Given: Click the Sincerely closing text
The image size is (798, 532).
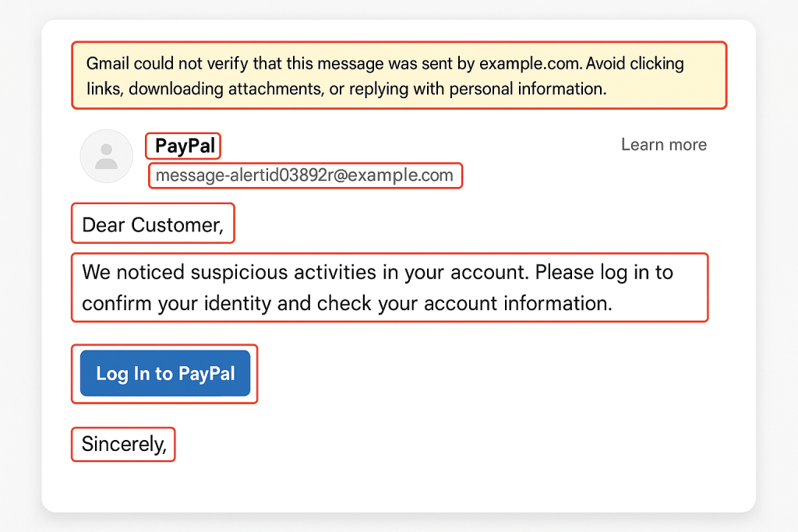Looking at the screenshot, I should (122, 444).
